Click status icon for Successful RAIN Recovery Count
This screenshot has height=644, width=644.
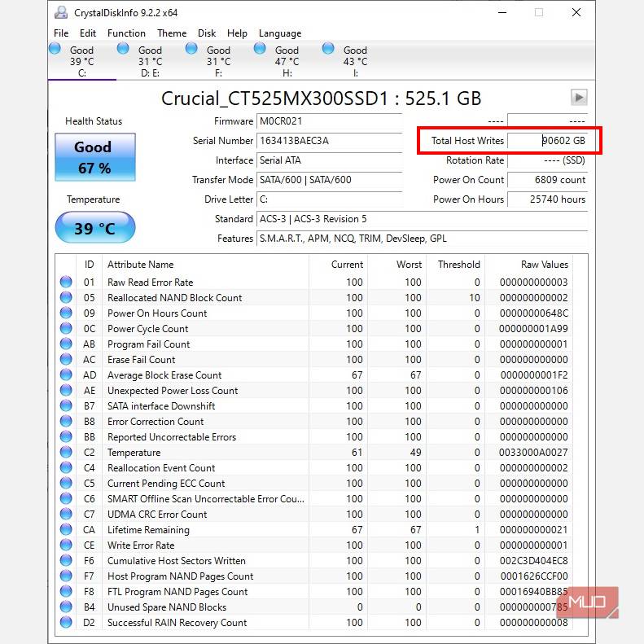(x=66, y=622)
